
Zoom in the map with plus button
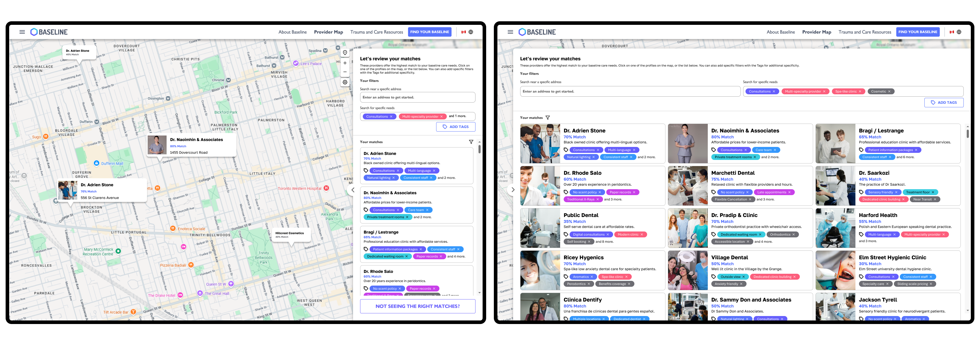pyautogui.click(x=345, y=63)
